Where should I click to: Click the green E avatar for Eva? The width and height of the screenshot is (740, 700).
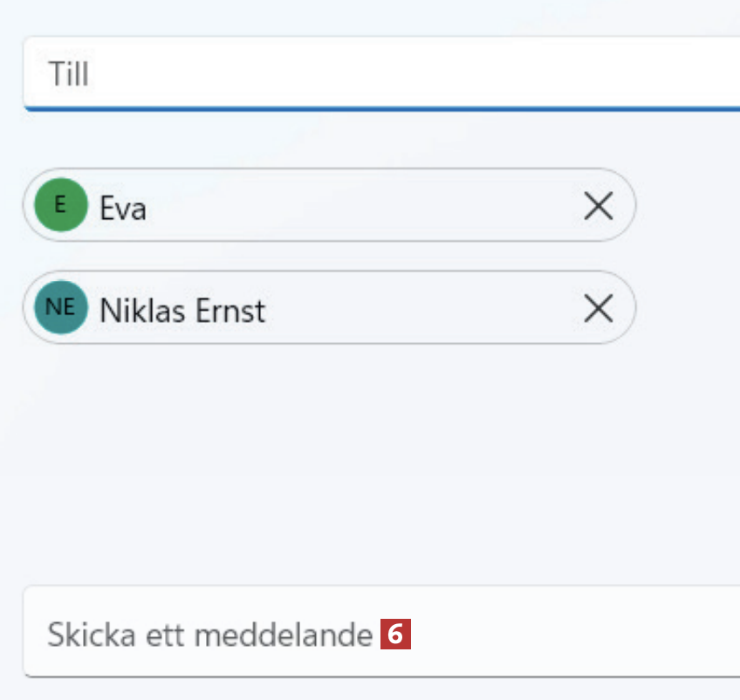pyautogui.click(x=60, y=205)
